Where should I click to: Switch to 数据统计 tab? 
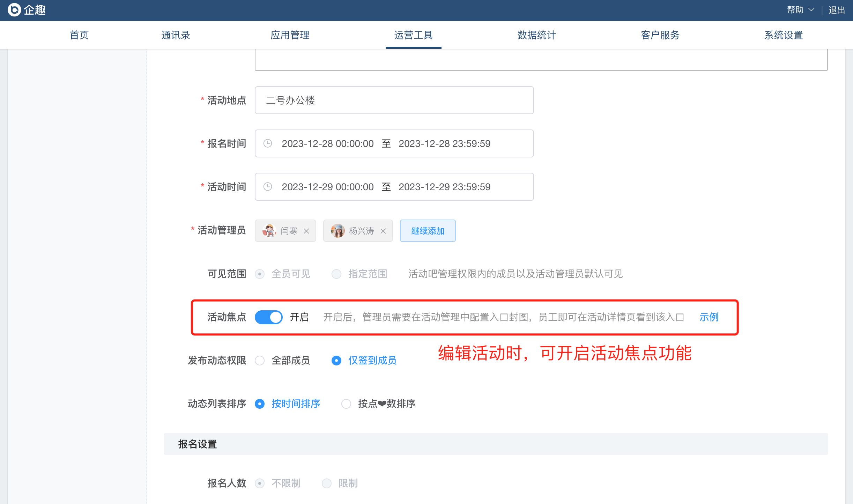[536, 35]
